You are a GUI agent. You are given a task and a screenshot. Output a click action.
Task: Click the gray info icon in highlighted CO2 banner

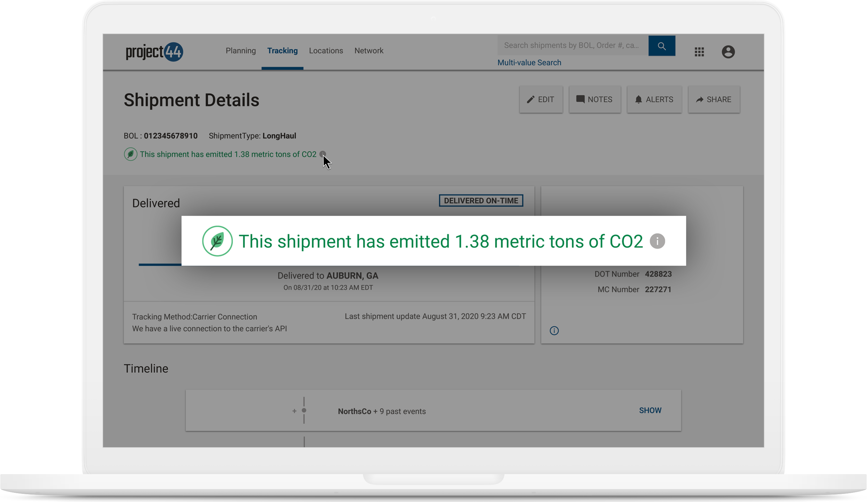(657, 241)
